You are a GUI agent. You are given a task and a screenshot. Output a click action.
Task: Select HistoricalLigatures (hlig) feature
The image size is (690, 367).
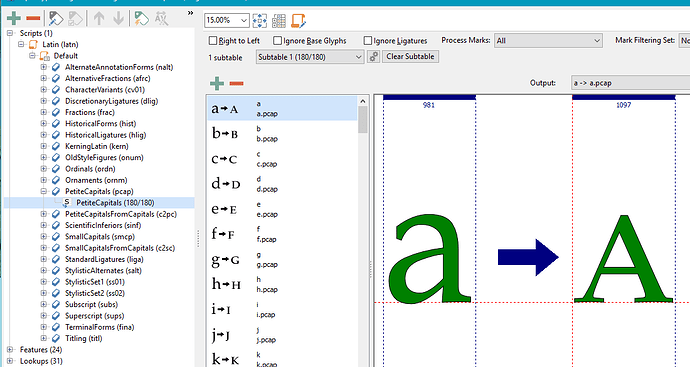coord(106,135)
